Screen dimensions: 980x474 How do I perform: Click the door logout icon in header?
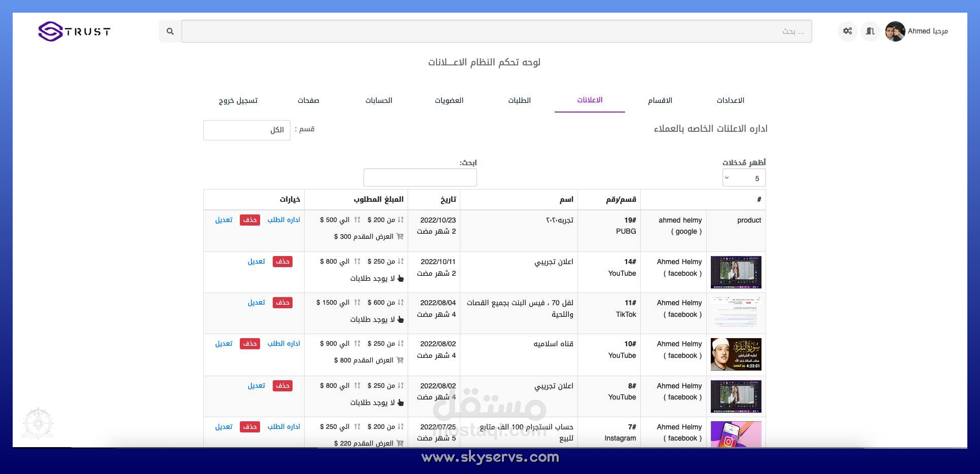click(870, 31)
